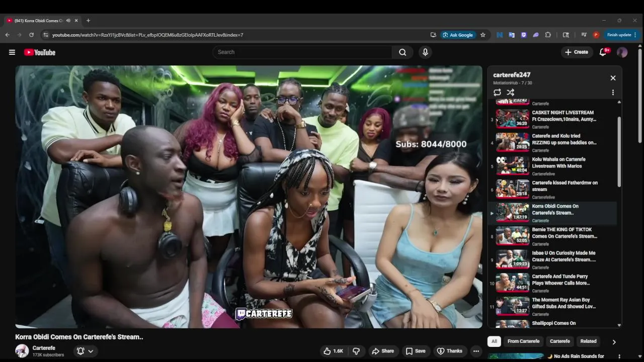Play Kolu Wahala on Carterefe Livestream
Screen dimensions: 644x362
pyautogui.click(x=552, y=166)
